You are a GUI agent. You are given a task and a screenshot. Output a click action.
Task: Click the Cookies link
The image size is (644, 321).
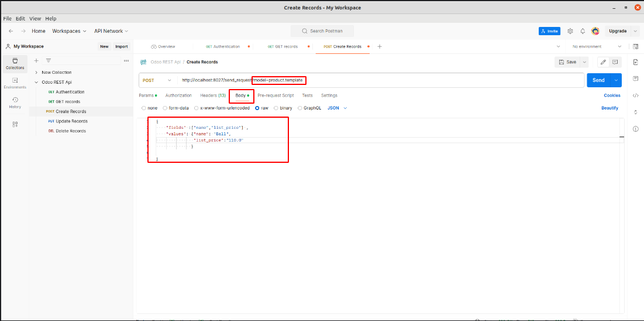coord(612,95)
